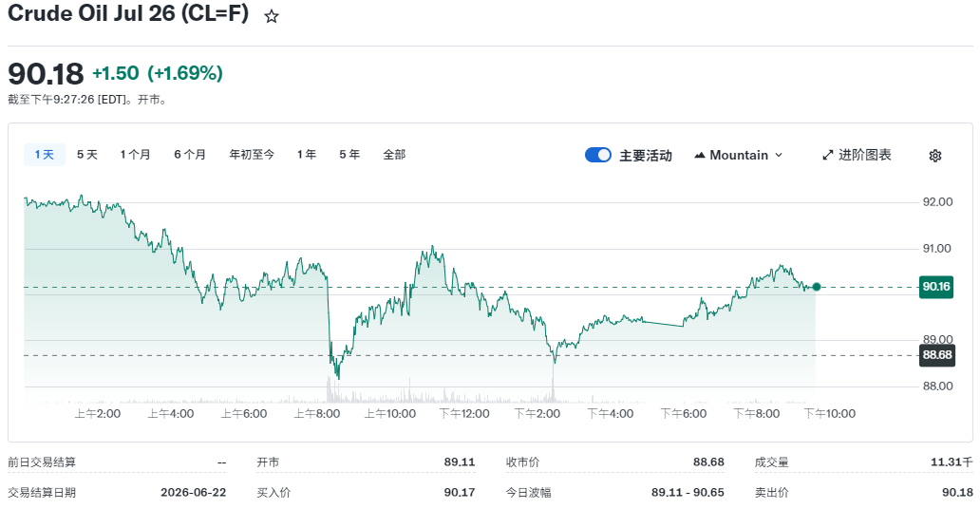Click the 92.00 axis label
Image resolution: width=980 pixels, height=509 pixels.
pyautogui.click(x=937, y=202)
